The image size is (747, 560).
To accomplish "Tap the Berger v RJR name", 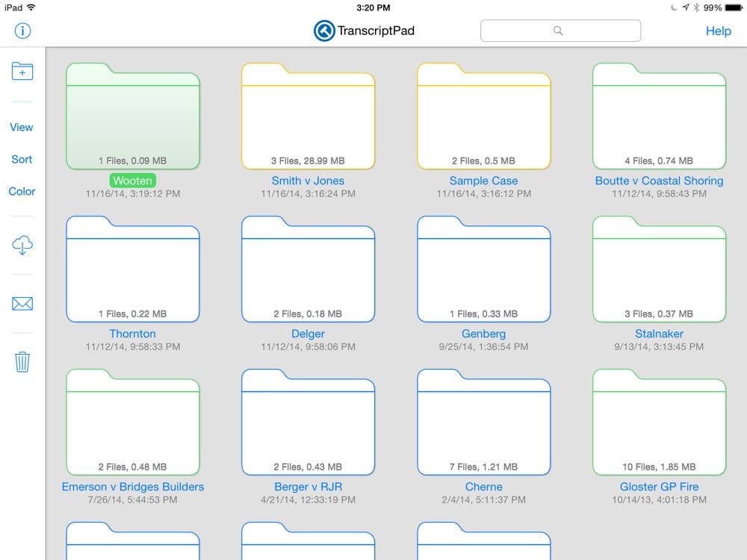I will [x=309, y=487].
